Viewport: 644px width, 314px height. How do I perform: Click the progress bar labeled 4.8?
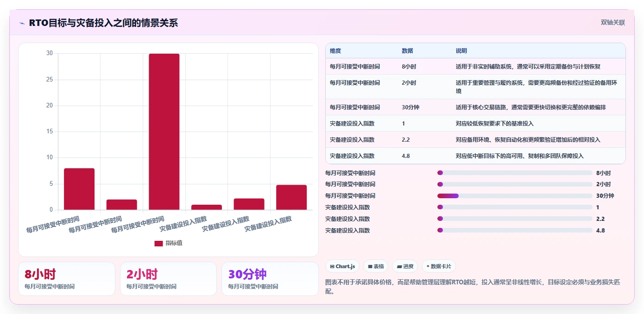pos(515,230)
